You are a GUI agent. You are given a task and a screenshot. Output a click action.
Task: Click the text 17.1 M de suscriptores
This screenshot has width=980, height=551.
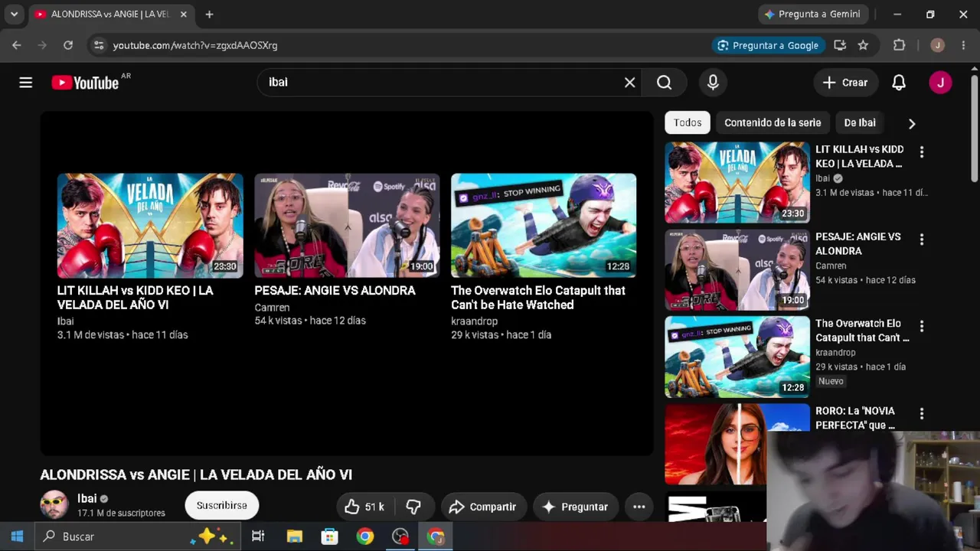(x=121, y=513)
